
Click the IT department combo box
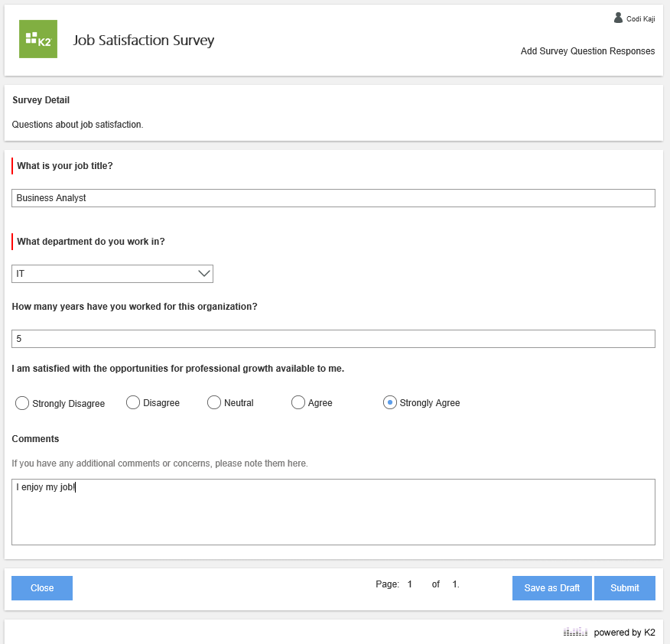click(103, 274)
